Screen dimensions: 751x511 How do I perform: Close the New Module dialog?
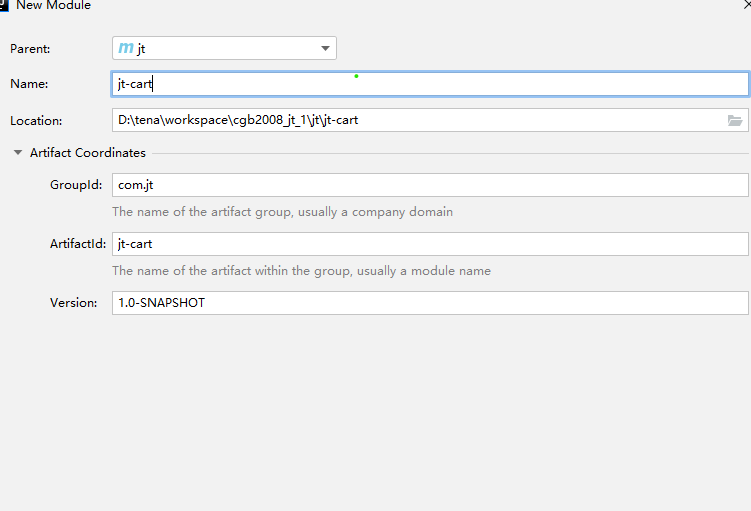point(746,5)
